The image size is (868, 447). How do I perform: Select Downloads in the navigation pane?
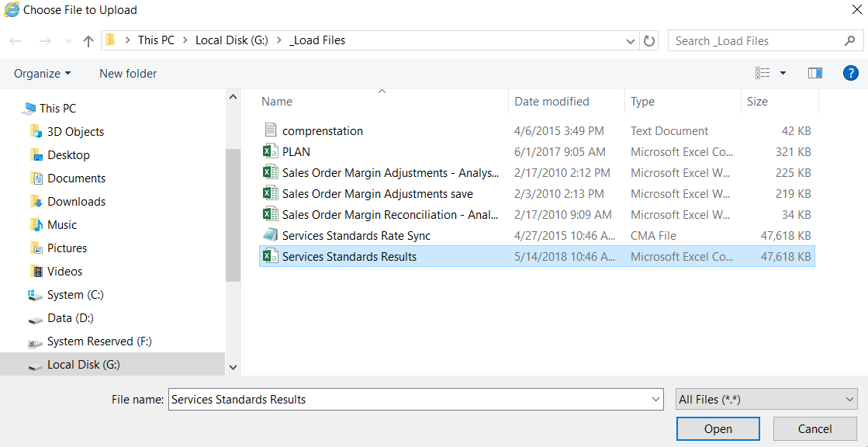[x=76, y=202]
